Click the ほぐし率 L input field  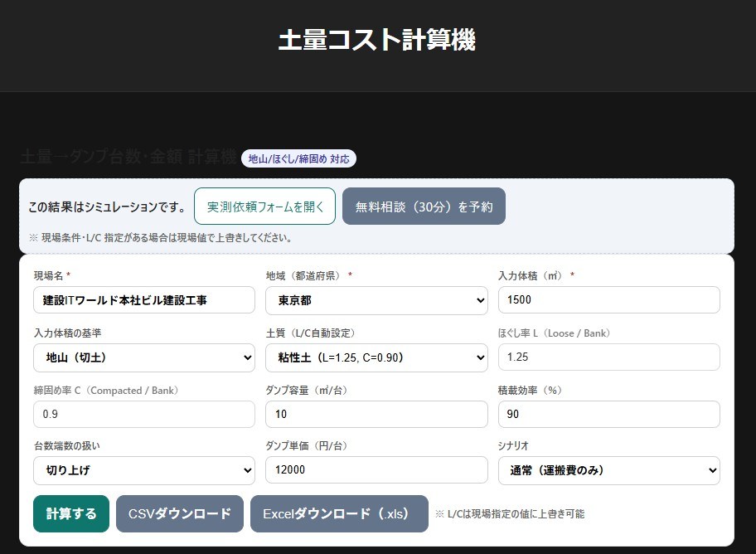pyautogui.click(x=608, y=357)
